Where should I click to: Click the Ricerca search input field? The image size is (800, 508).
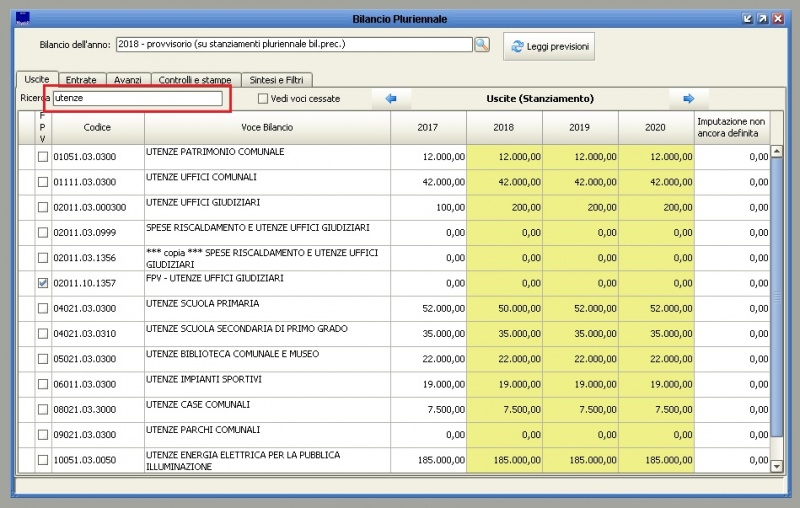click(137, 99)
